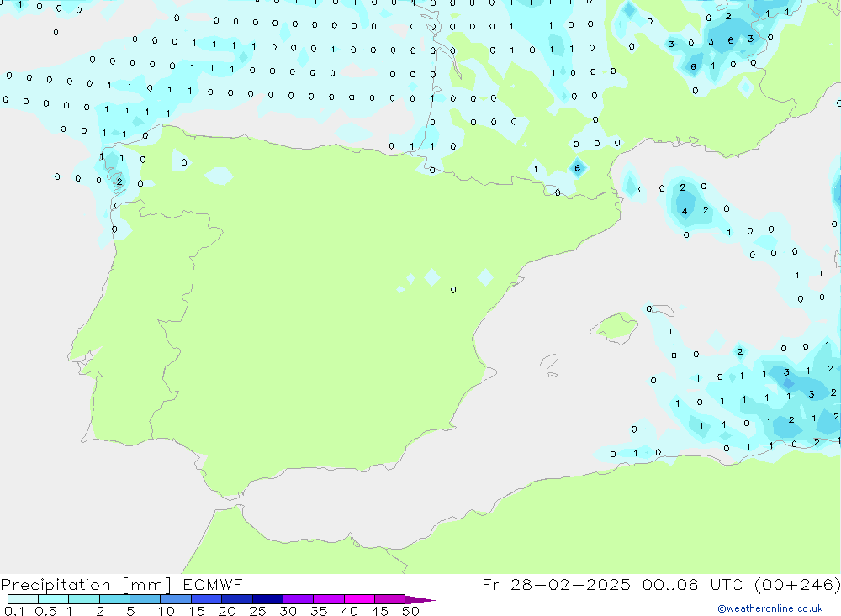The image size is (841, 616).
Task: Pick the 15–20 mm legend color swatch
Action: pos(206,599)
